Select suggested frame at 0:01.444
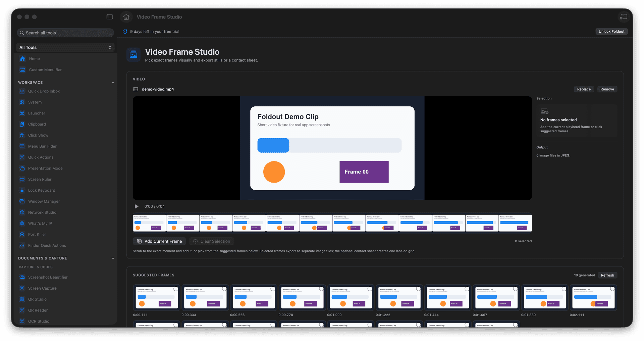This screenshot has width=644, height=341. (448, 297)
